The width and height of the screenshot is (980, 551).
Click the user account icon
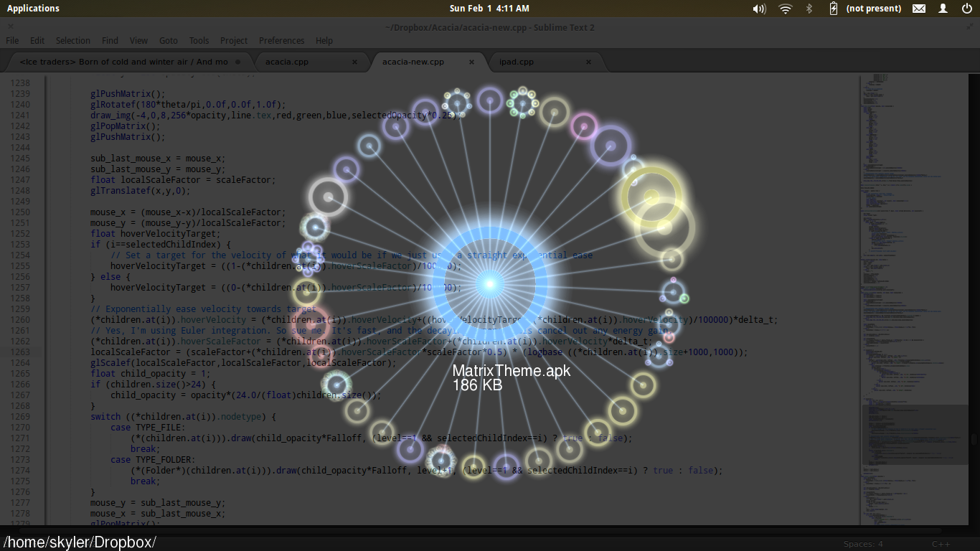(943, 9)
